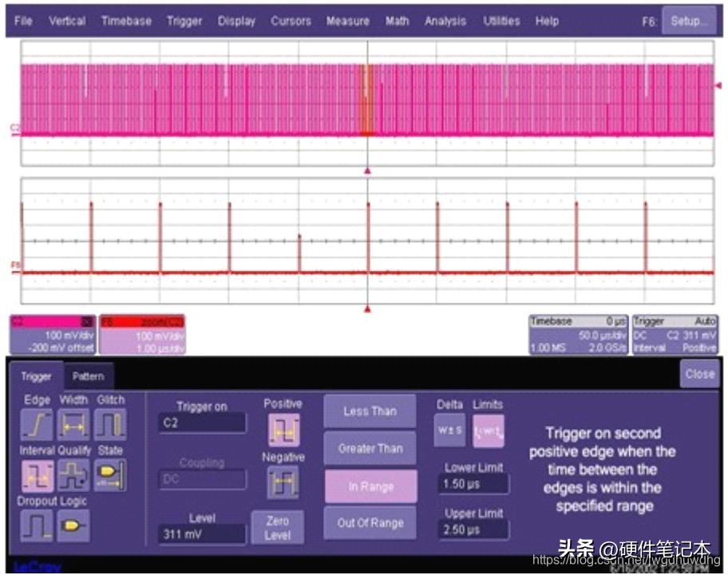Select the Out Of Range condition
This screenshot has width=728, height=575.
point(370,522)
